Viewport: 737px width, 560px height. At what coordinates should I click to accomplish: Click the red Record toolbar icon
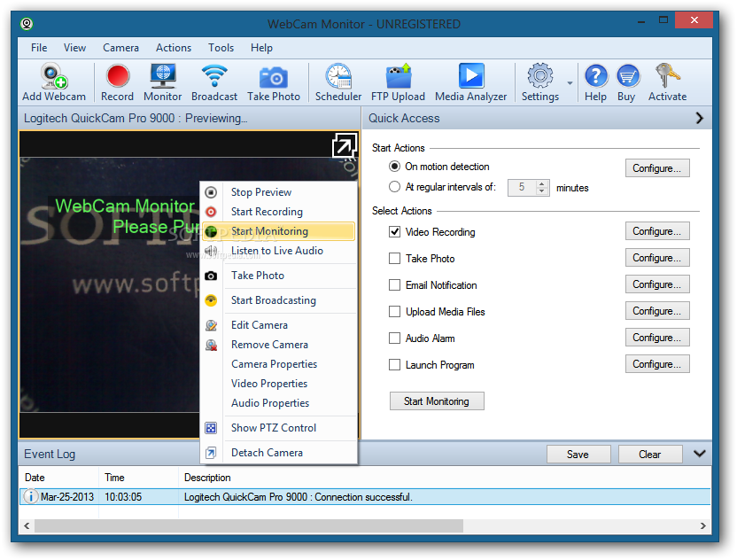(118, 76)
